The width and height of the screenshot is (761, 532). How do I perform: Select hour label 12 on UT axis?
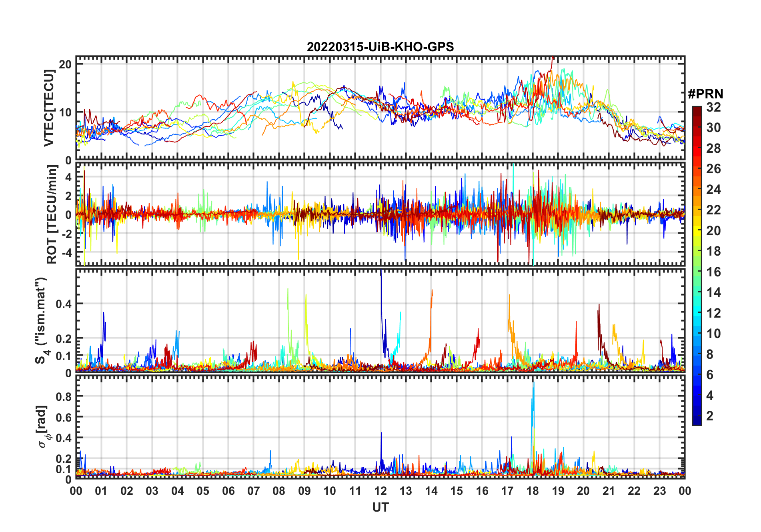[x=380, y=491]
